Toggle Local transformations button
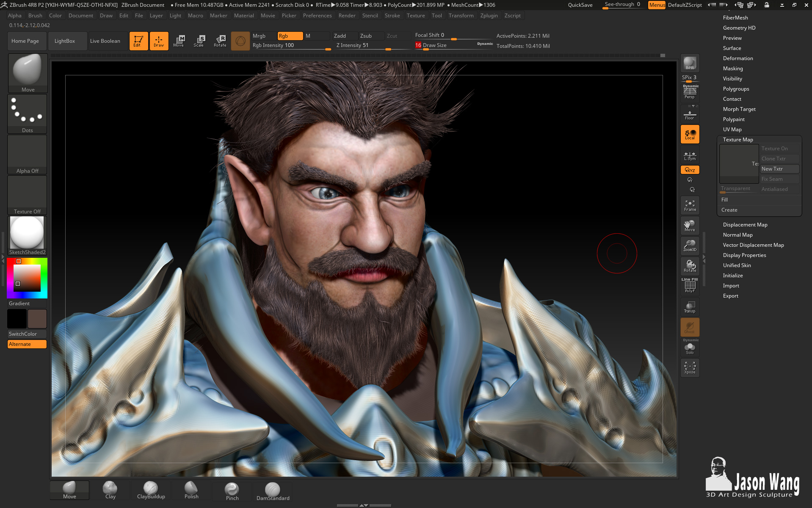The width and height of the screenshot is (812, 508). (690, 134)
